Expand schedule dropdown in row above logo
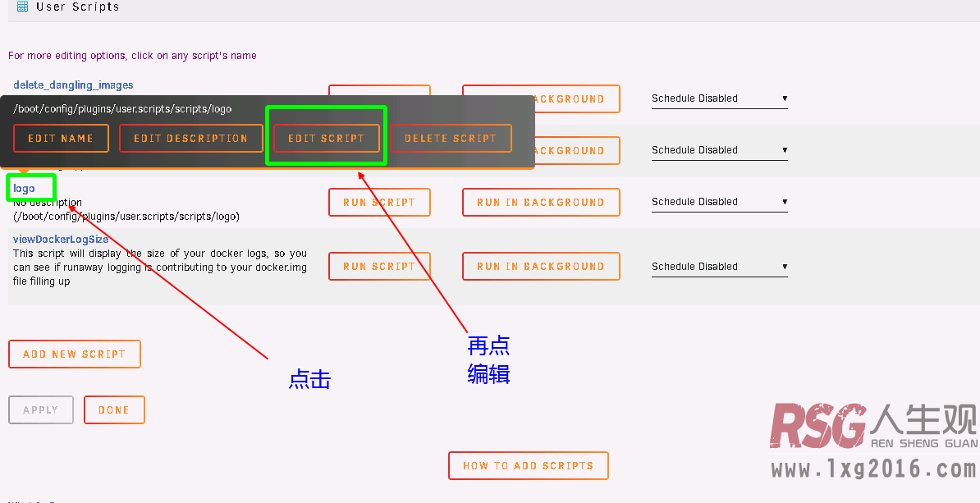 click(719, 150)
